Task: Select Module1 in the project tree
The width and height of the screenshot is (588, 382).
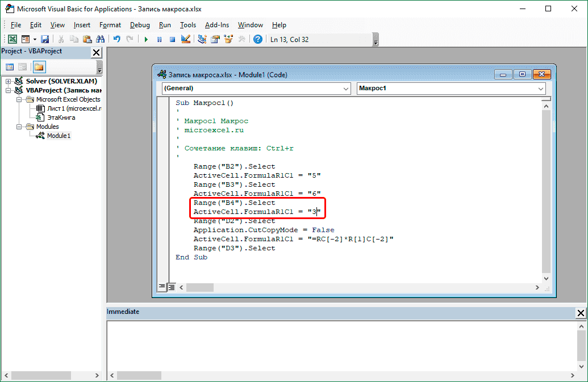Action: pos(59,136)
